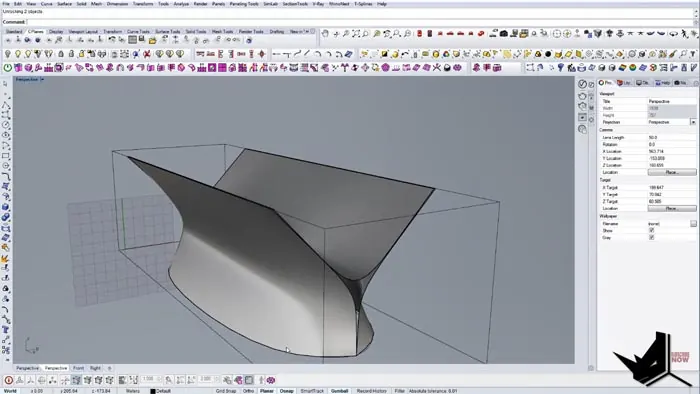The height and width of the screenshot is (394, 700).
Task: Toggle Record History in status bar
Action: coord(371,391)
